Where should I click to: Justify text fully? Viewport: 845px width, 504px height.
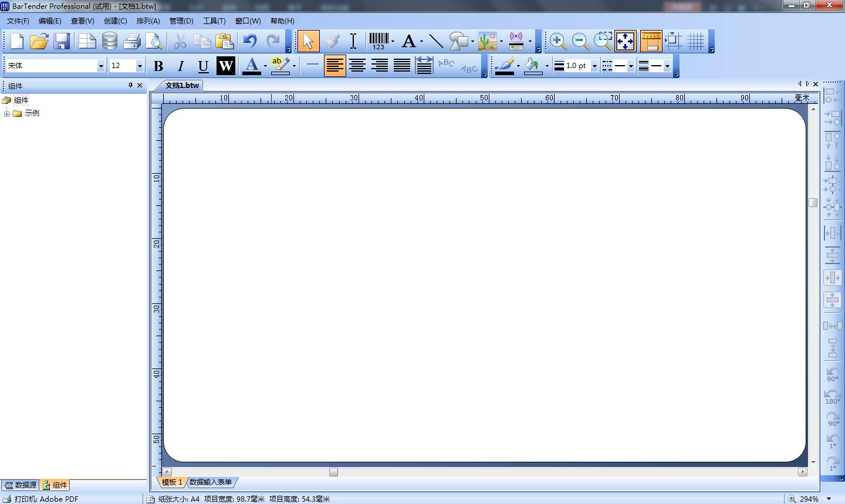[402, 66]
